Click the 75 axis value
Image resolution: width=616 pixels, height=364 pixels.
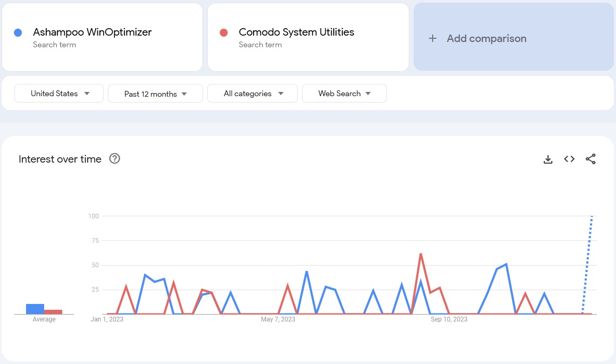click(95, 241)
